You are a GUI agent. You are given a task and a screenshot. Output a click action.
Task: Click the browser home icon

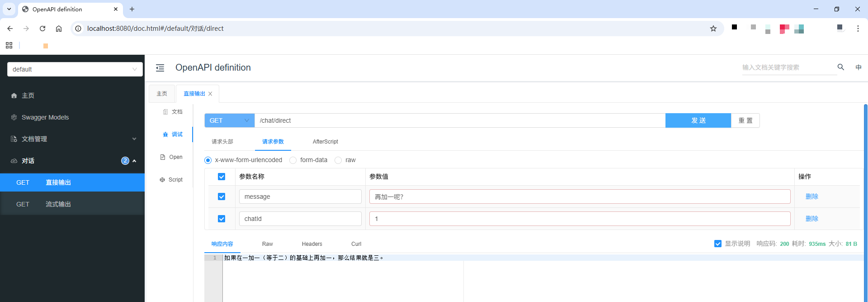59,29
